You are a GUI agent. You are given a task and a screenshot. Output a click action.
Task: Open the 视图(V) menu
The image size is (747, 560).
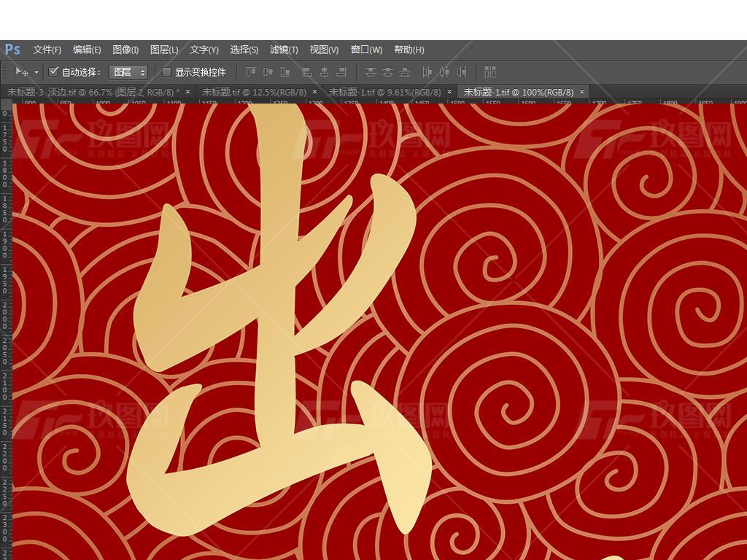click(x=324, y=50)
